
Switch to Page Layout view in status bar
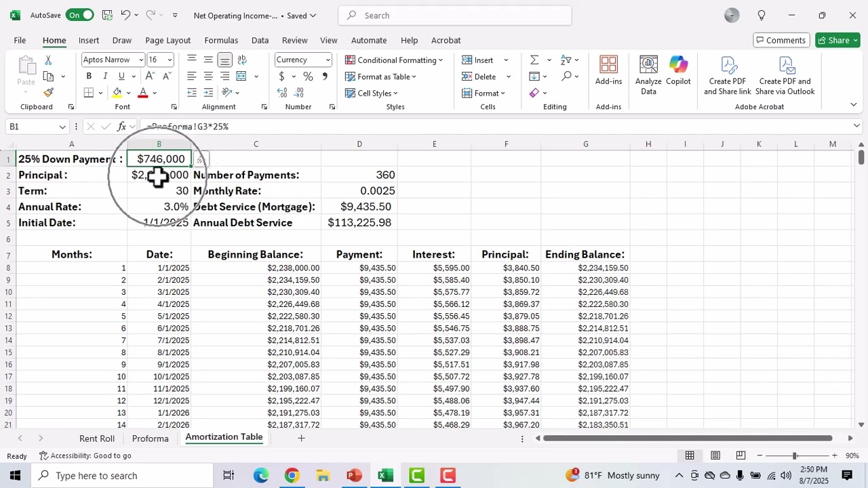click(715, 455)
